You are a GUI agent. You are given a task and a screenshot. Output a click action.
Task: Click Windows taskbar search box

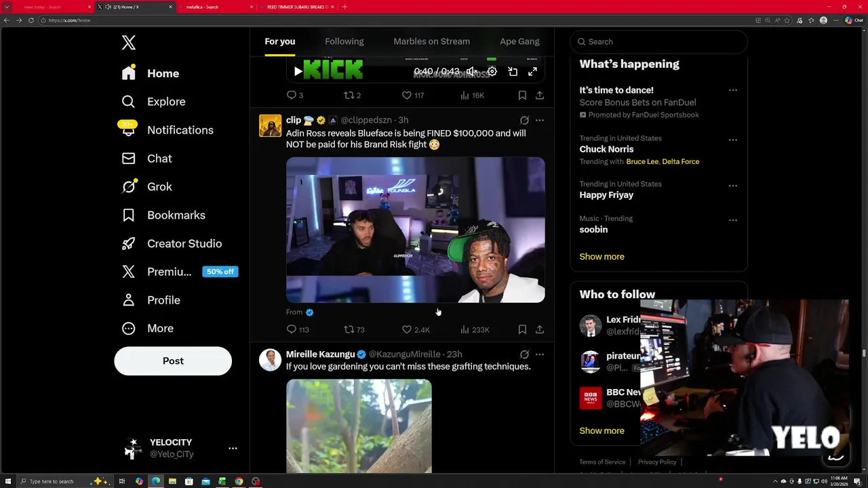point(63,481)
